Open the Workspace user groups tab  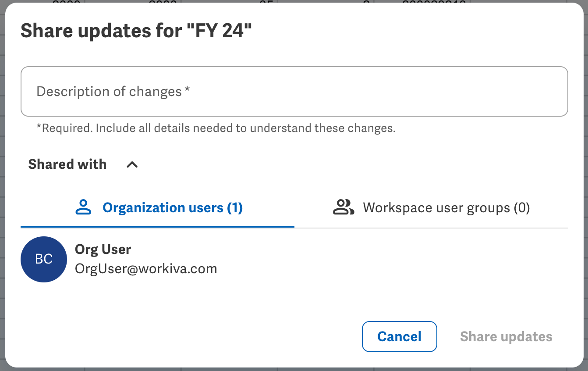(x=446, y=207)
